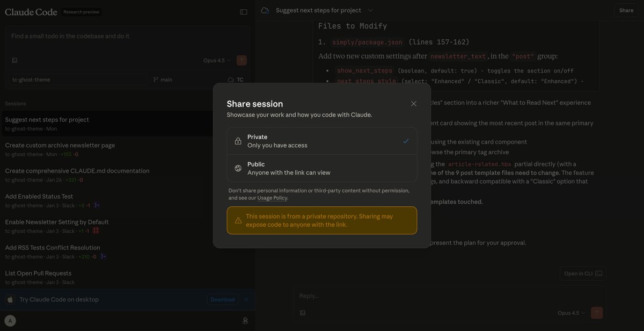
Task: Open the Opus 4.5 model selector
Action: coord(217,60)
